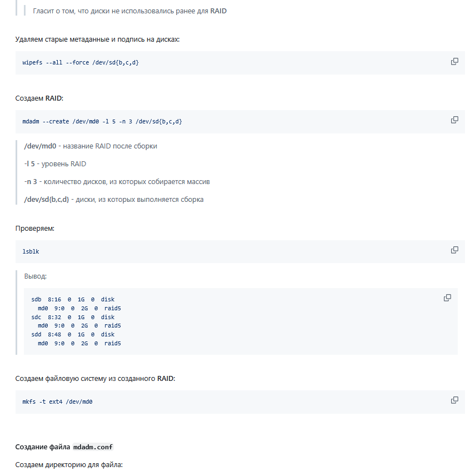Click the 'Вывод:' label above the output
Screen dimensions: 470x476
click(35, 276)
